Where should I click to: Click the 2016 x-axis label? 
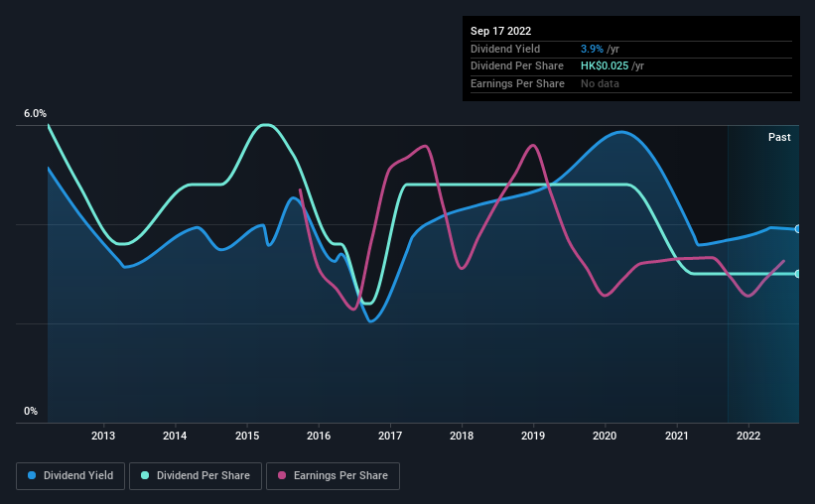coord(319,436)
